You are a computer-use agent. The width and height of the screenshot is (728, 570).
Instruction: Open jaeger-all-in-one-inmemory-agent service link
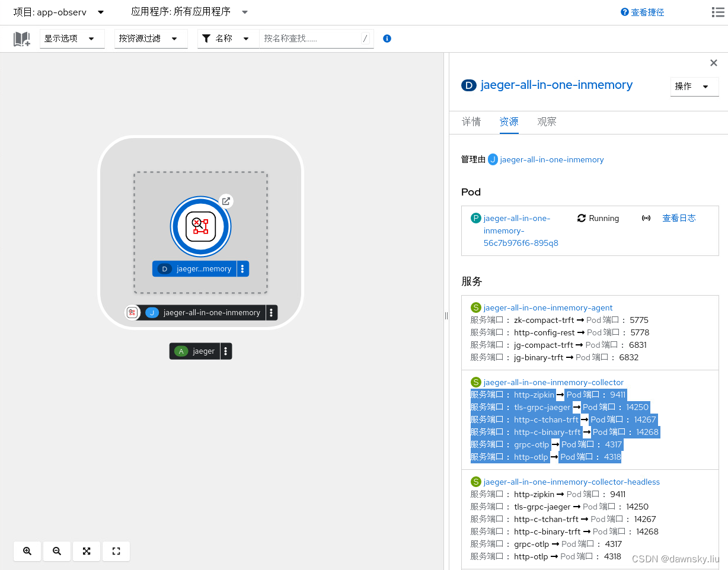[x=548, y=308]
